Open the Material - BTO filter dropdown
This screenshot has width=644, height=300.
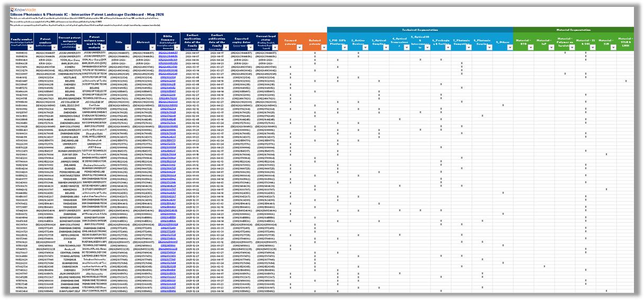pos(530,47)
